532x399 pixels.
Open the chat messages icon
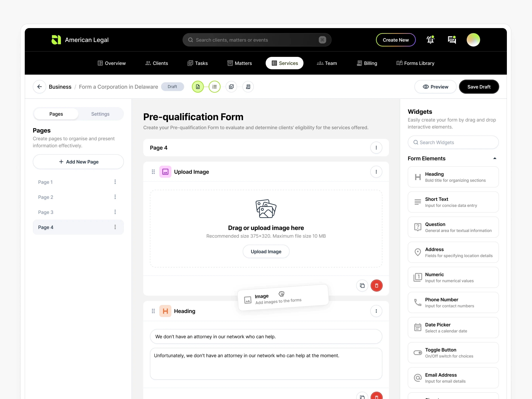452,40
